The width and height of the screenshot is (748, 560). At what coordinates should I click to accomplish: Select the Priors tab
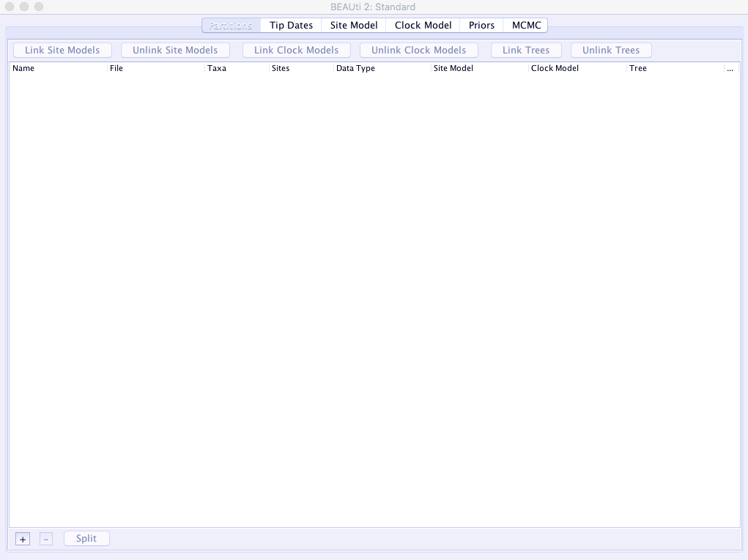coord(481,26)
